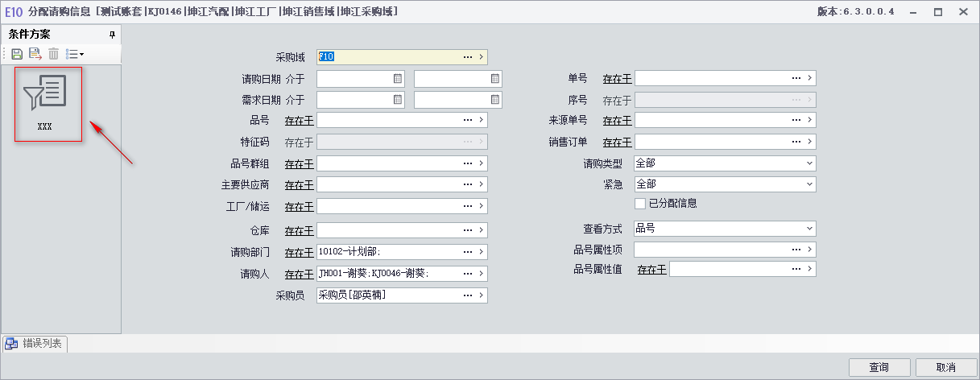Click the ellipsis lookup for 单号
The image size is (980, 380).
click(x=796, y=78)
